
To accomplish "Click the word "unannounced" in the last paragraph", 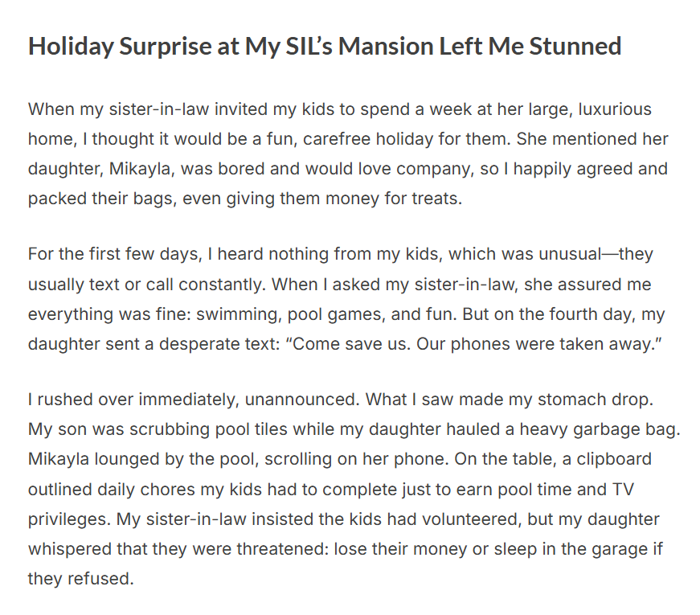I will [x=299, y=400].
